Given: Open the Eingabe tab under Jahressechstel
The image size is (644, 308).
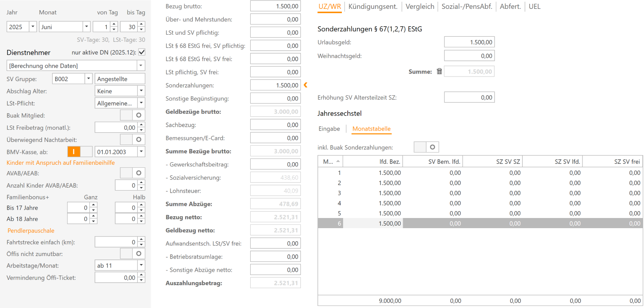Looking at the screenshot, I should 329,129.
